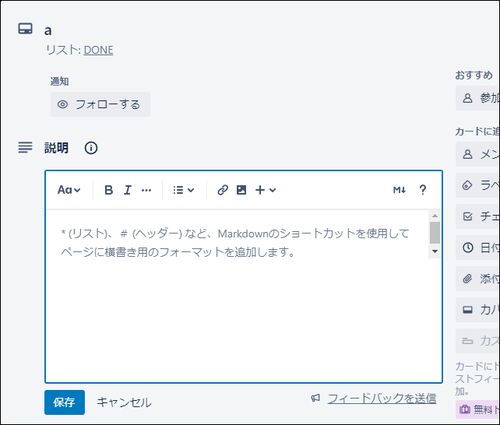Toggle Markdown mode icon
500x425 pixels.
click(x=399, y=190)
